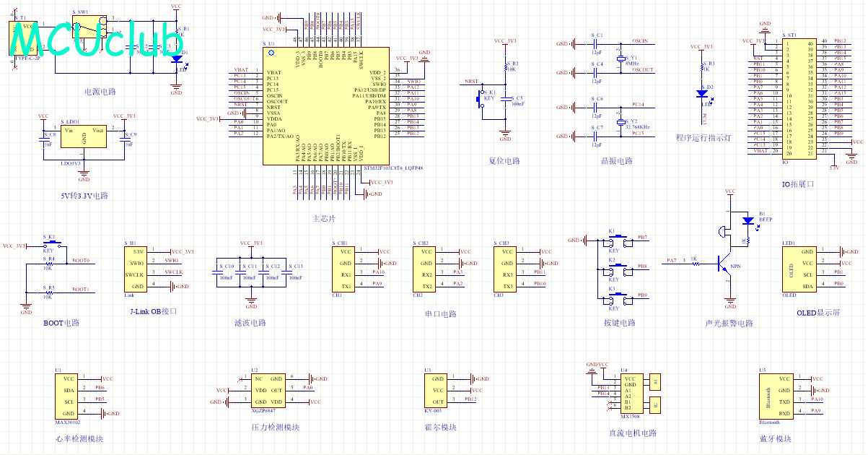Select the S_H1 J-Link connector block
The height and width of the screenshot is (455, 868).
135,269
